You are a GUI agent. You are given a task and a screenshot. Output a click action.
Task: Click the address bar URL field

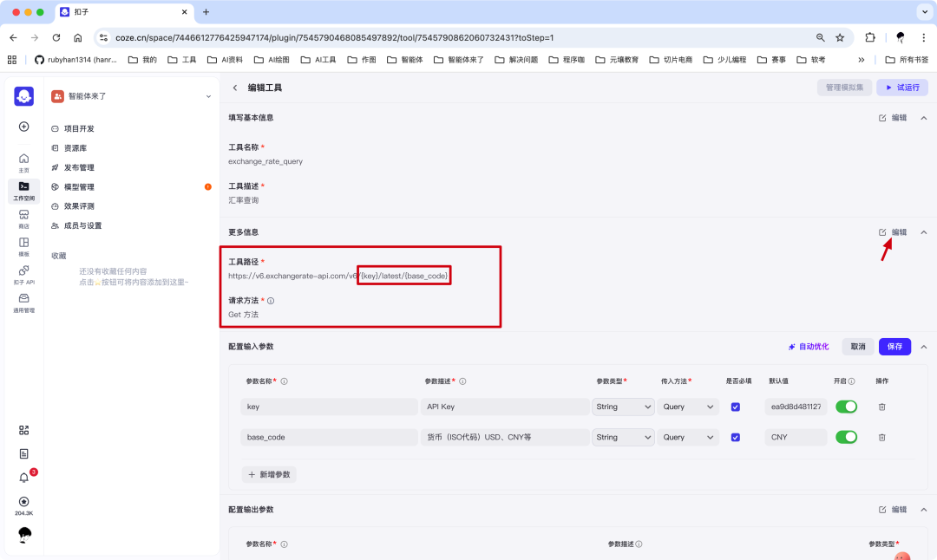click(434, 37)
